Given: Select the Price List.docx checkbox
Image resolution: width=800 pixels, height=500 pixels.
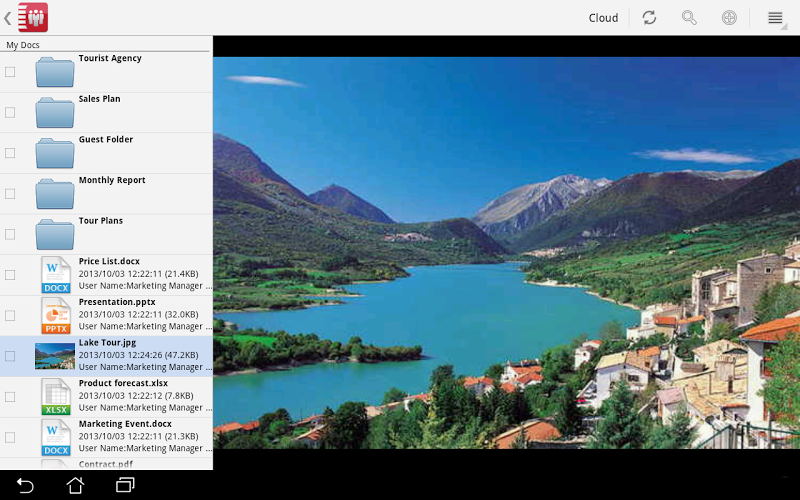Looking at the screenshot, I should [x=10, y=275].
